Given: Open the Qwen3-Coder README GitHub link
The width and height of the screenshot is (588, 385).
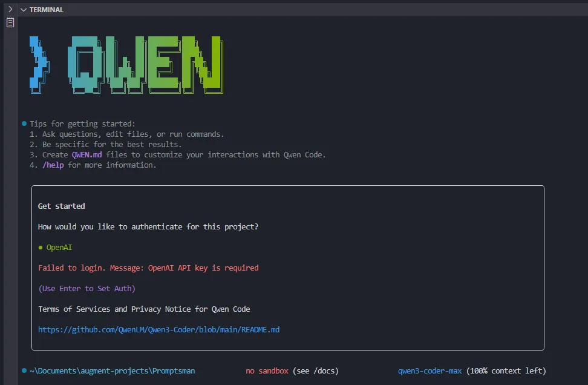Looking at the screenshot, I should pos(158,329).
